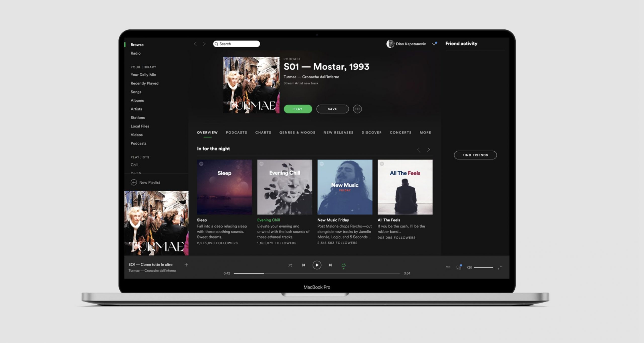This screenshot has width=644, height=343.
Task: Click the Now Playing fullscreen icon
Action: coord(500,267)
